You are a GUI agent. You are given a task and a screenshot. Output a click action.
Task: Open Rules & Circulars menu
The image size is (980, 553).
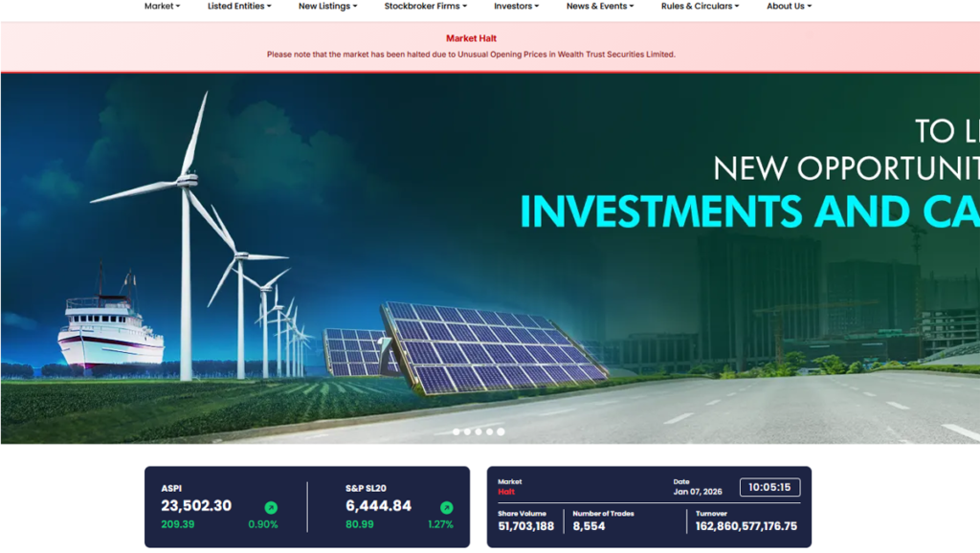tap(700, 7)
